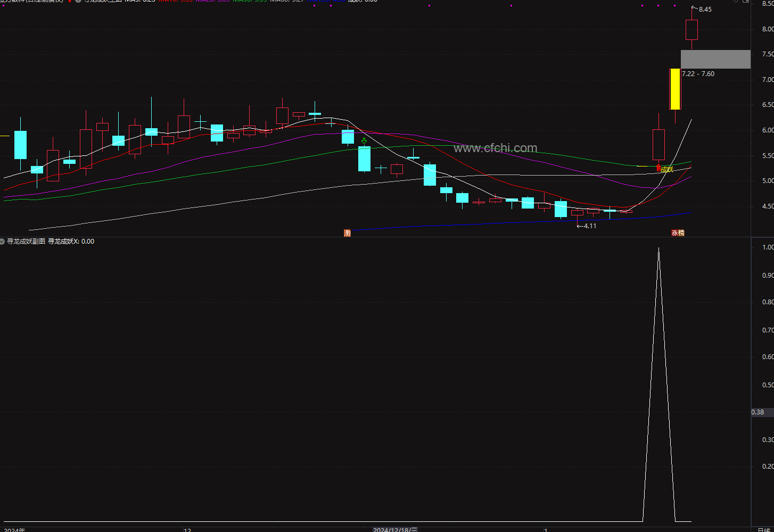This screenshot has width=774, height=532.
Task: Select the latest red candle near 8.45
Action: click(x=691, y=30)
